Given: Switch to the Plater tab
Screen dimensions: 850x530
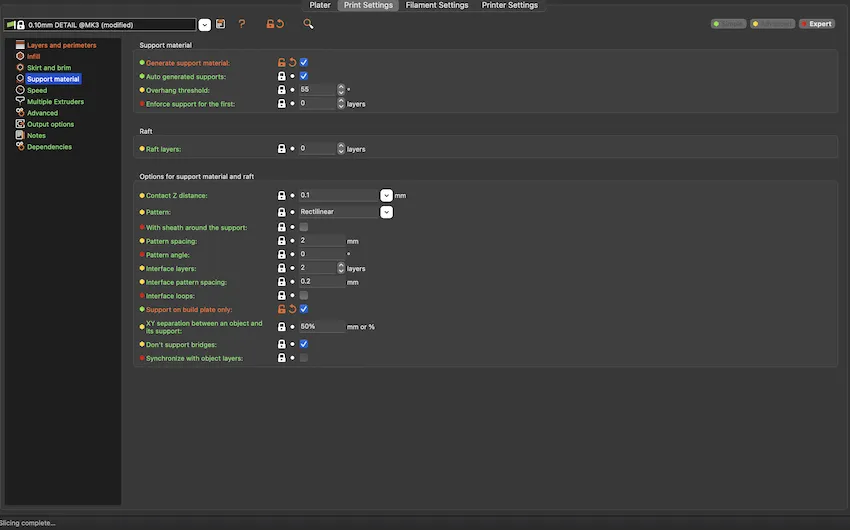Looking at the screenshot, I should (320, 5).
